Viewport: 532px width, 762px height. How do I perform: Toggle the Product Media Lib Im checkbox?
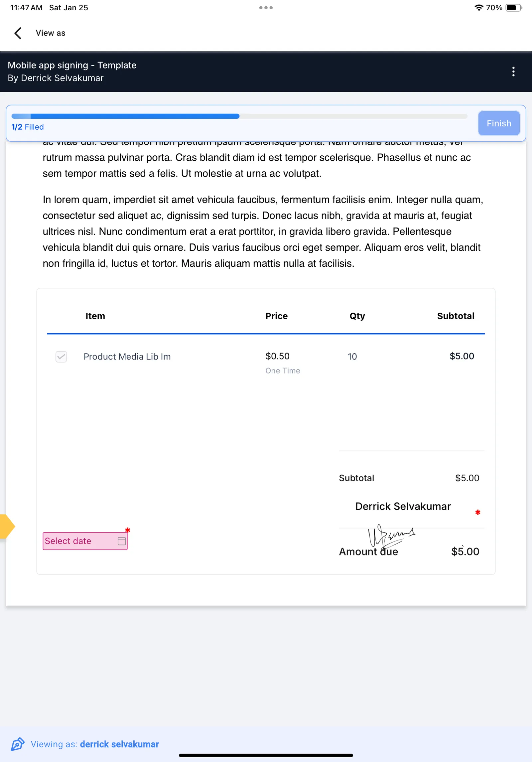click(61, 357)
